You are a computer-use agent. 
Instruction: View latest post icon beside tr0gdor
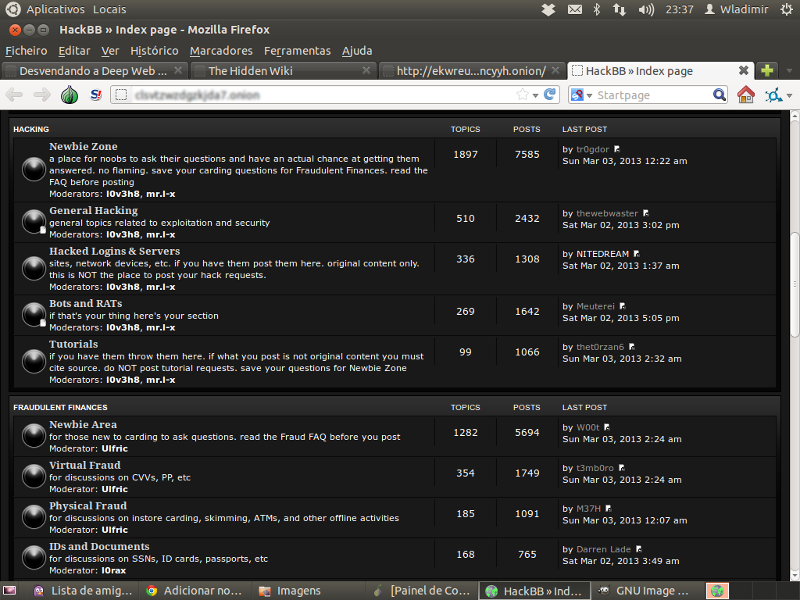pyautogui.click(x=617, y=149)
